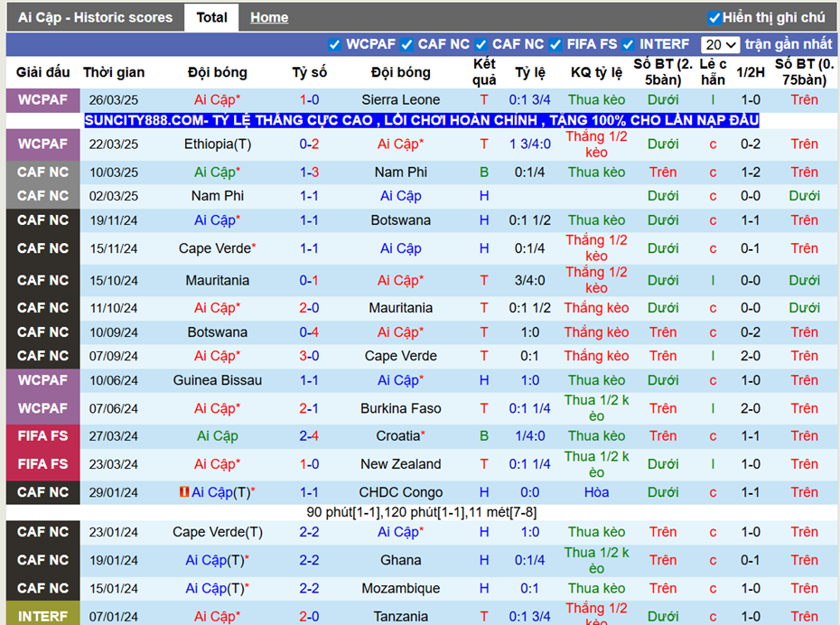This screenshot has height=625, width=840.
Task: Open CHDC Congo team link
Action: (401, 492)
